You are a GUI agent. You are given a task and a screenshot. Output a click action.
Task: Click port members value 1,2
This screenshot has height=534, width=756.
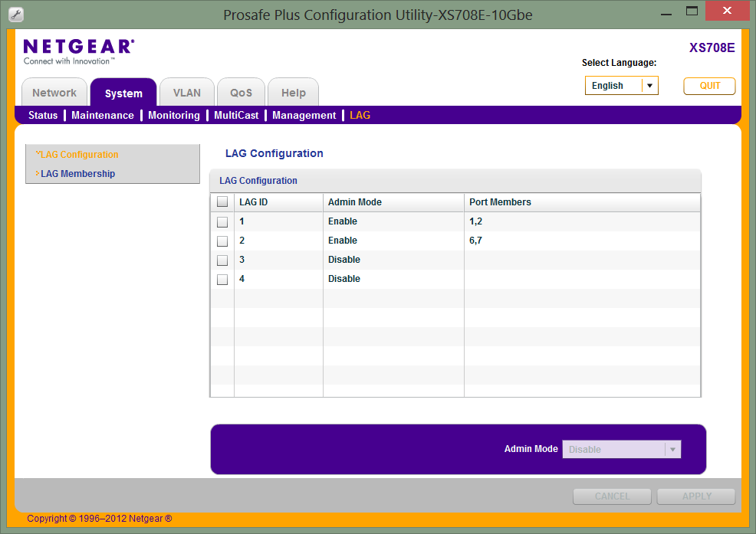tap(476, 221)
